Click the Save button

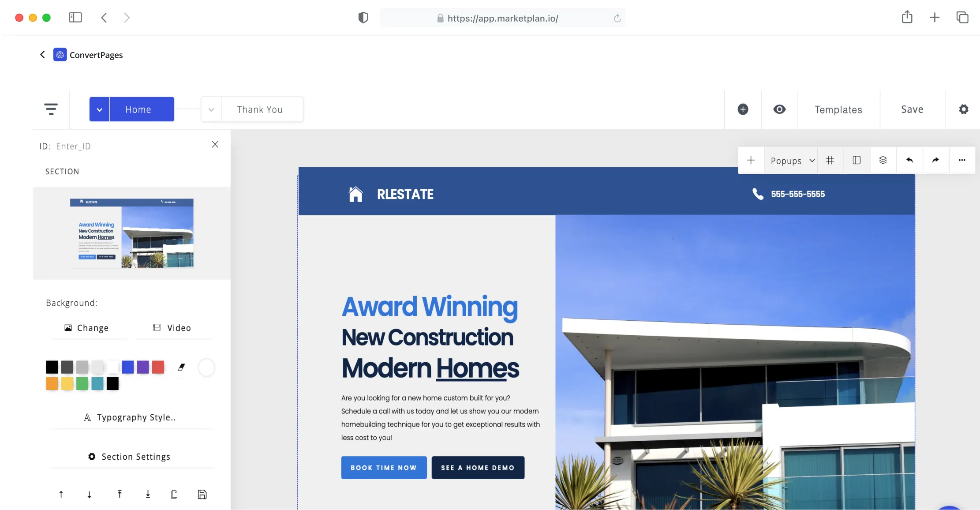pyautogui.click(x=912, y=109)
